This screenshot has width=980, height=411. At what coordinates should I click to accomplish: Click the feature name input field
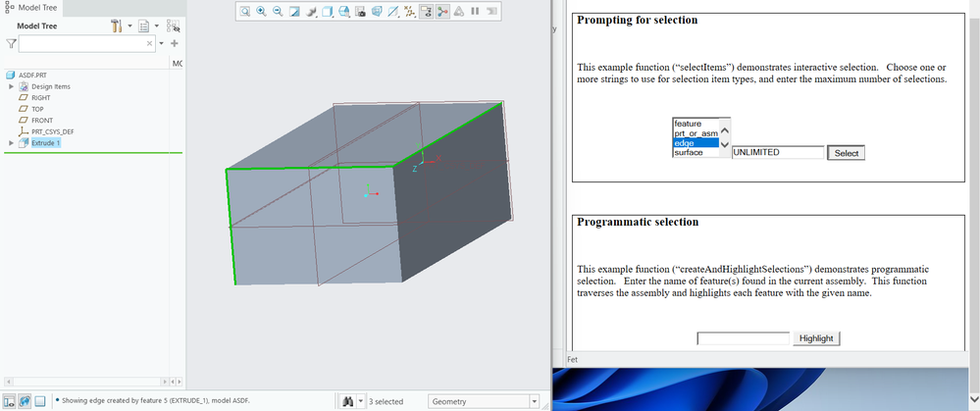click(743, 338)
